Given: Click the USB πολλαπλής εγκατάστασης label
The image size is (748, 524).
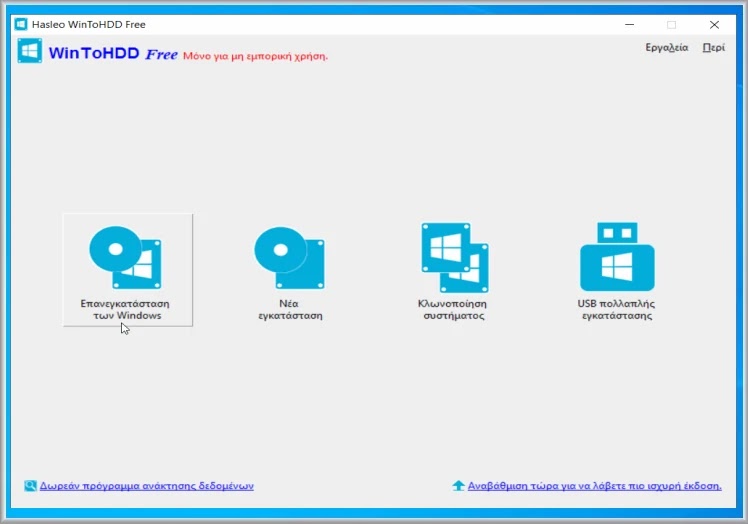Looking at the screenshot, I should [x=616, y=309].
